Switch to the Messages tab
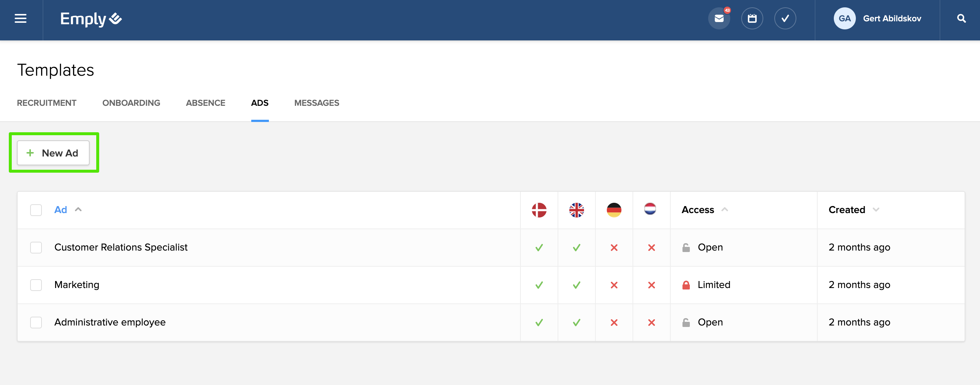 [x=317, y=103]
